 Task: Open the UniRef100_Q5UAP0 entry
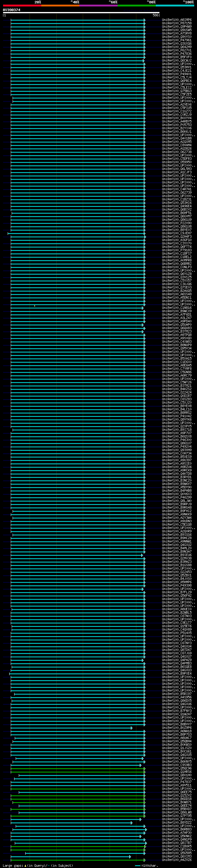point(177,325)
